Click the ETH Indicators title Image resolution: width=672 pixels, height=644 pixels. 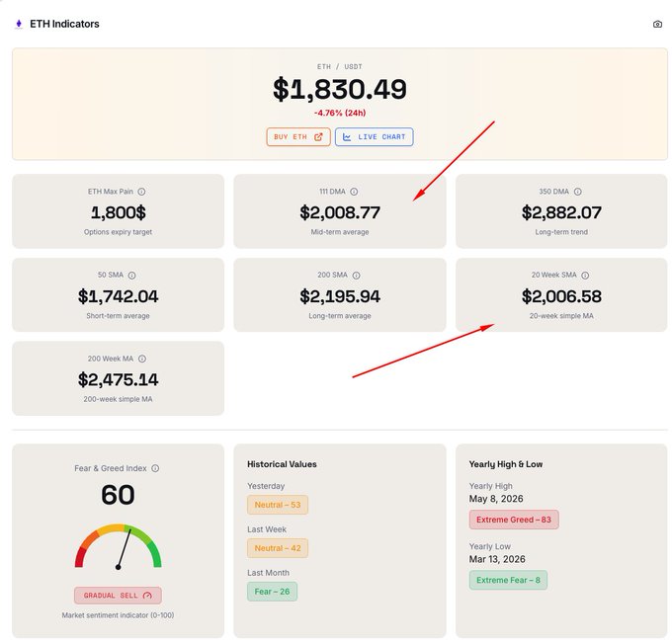pyautogui.click(x=64, y=24)
